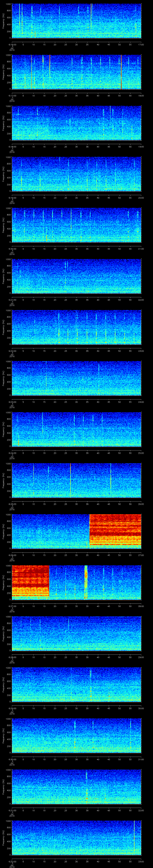Click the 6:22:00 start time label
153x868 pixels.
point(12,351)
